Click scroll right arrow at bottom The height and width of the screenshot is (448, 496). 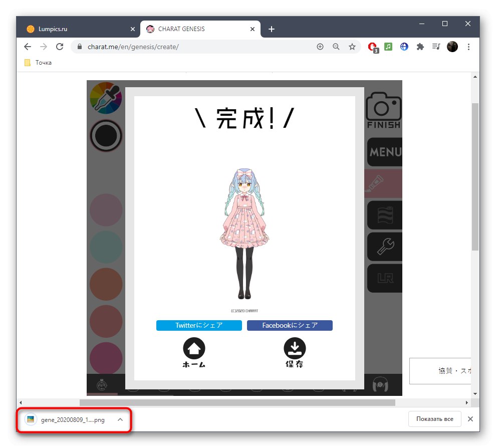467,403
